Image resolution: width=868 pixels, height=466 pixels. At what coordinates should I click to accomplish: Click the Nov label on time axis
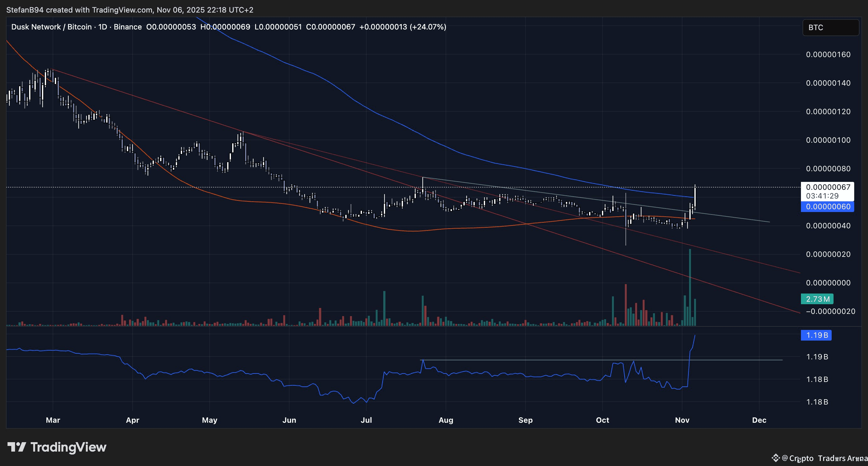(x=682, y=420)
